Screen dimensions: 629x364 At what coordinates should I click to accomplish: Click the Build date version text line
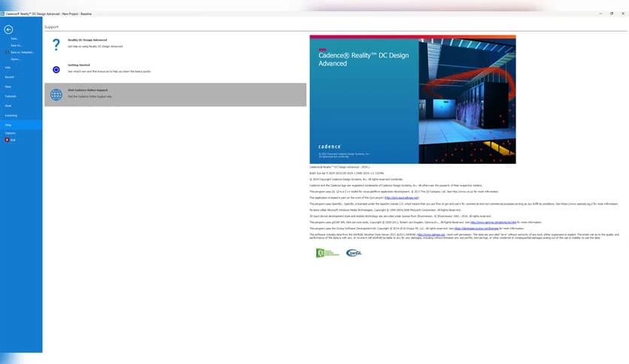[347, 173]
